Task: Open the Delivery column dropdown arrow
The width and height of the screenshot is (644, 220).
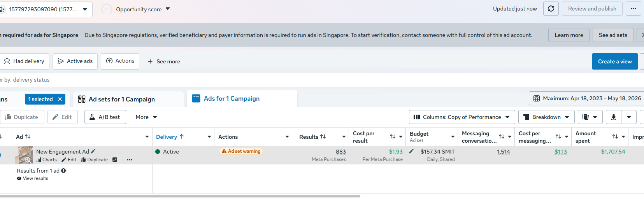Action: 209,137
